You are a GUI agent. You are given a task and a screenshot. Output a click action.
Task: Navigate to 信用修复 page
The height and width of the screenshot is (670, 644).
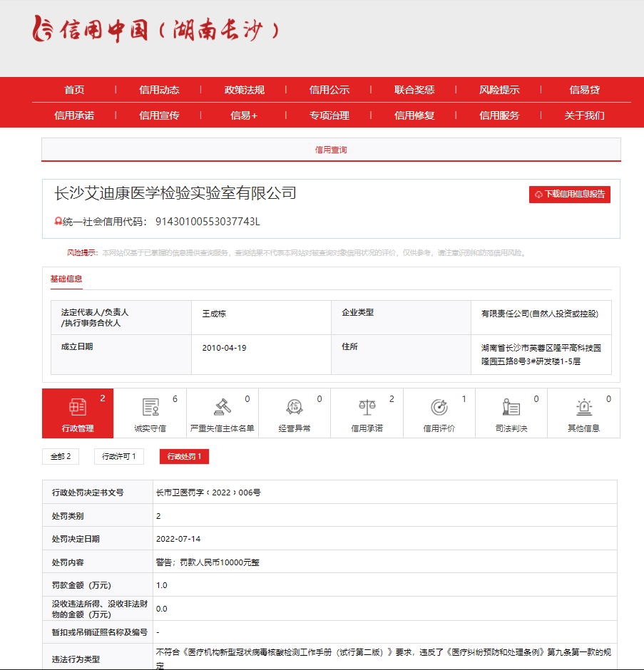414,115
